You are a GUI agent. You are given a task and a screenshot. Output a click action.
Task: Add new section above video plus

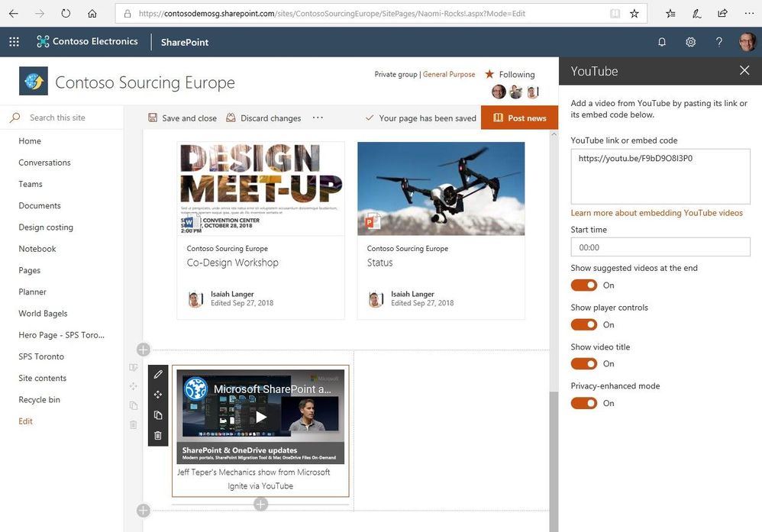[x=144, y=350]
